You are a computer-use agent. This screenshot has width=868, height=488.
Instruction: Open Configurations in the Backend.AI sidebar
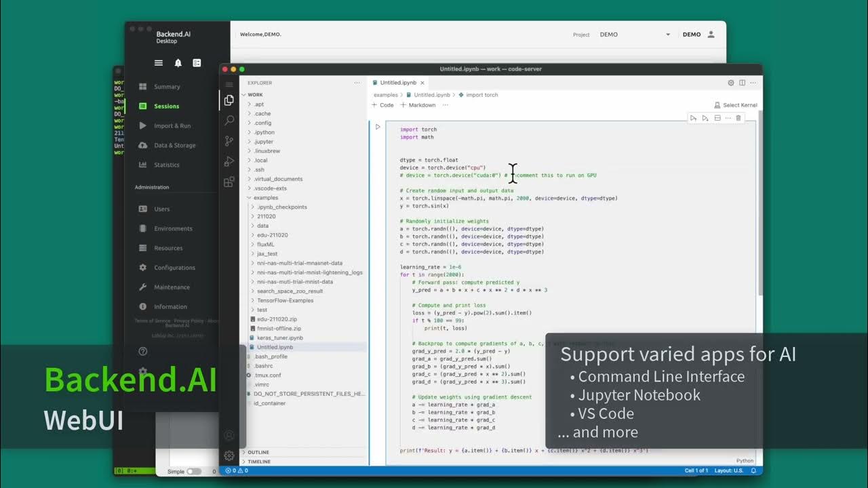pyautogui.click(x=174, y=268)
